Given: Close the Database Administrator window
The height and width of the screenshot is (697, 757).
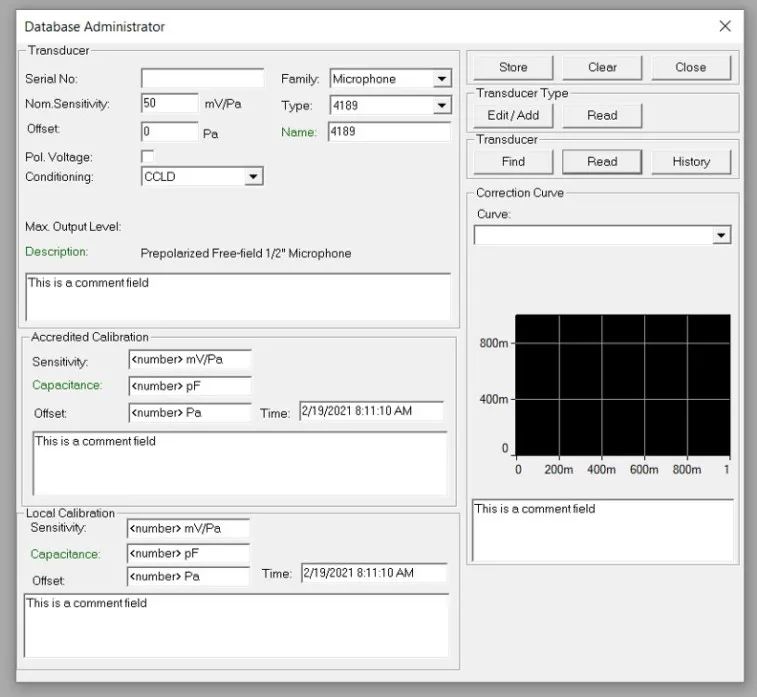Looking at the screenshot, I should pos(725,26).
